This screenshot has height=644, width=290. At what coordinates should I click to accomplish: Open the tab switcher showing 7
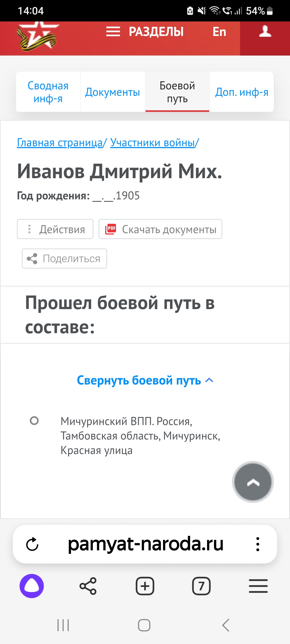click(201, 586)
